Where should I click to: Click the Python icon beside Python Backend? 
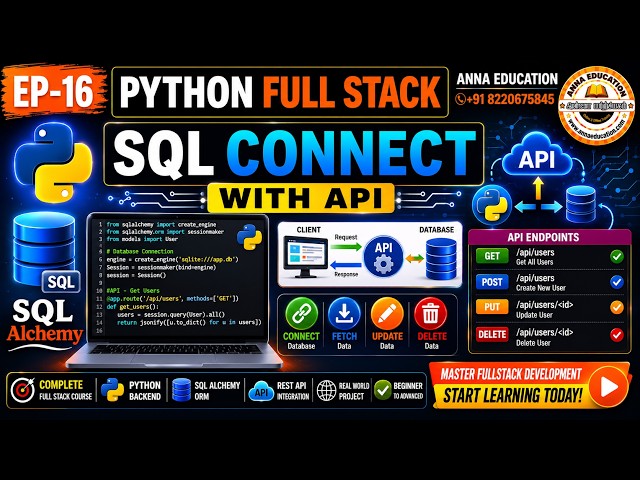pos(112,390)
